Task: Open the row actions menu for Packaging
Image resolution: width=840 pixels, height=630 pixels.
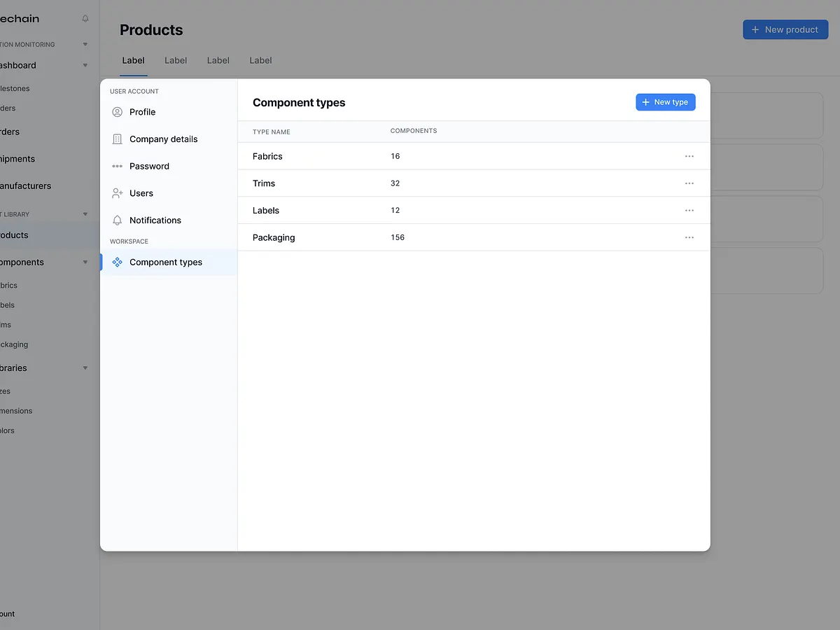Action: click(689, 237)
